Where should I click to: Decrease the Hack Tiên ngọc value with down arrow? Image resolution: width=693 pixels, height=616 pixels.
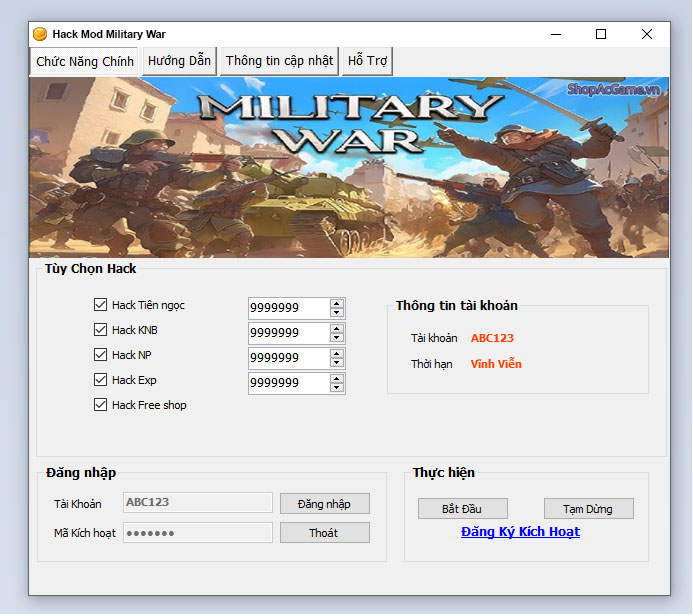pyautogui.click(x=337, y=312)
